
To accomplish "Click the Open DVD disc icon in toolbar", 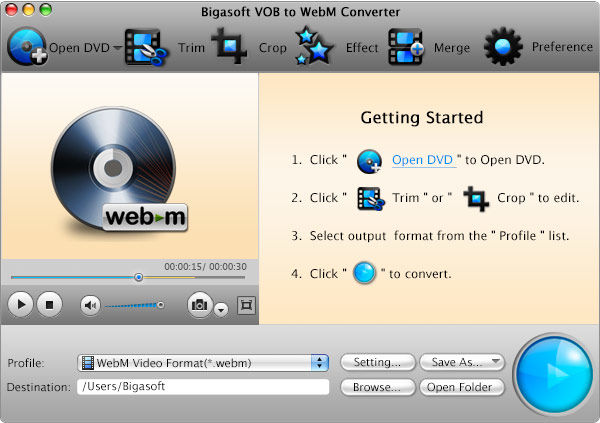I will (27, 47).
